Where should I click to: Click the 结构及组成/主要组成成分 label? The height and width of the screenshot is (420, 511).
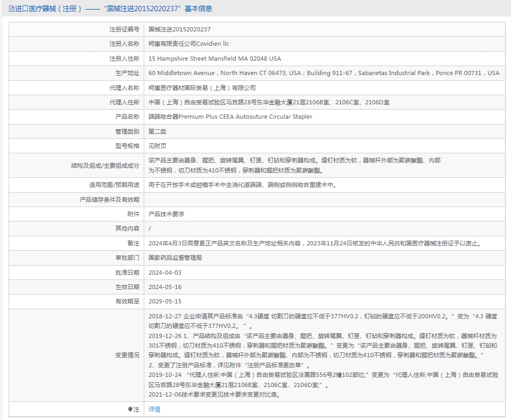point(105,166)
